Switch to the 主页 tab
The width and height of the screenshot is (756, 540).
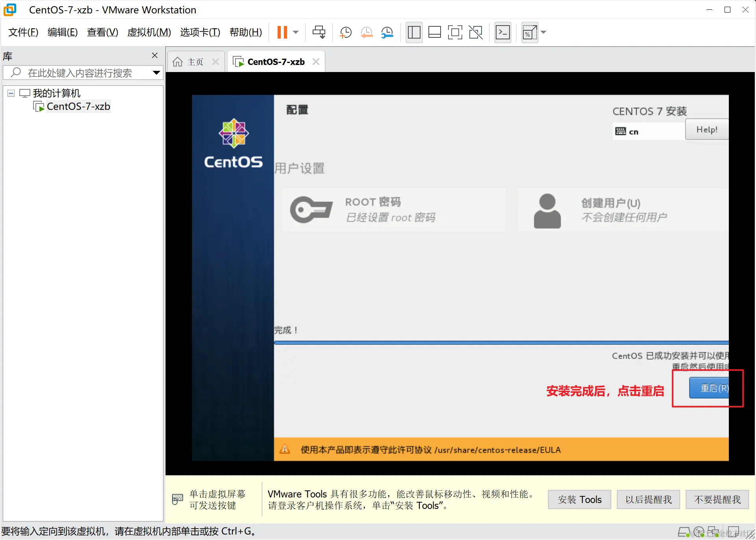195,62
